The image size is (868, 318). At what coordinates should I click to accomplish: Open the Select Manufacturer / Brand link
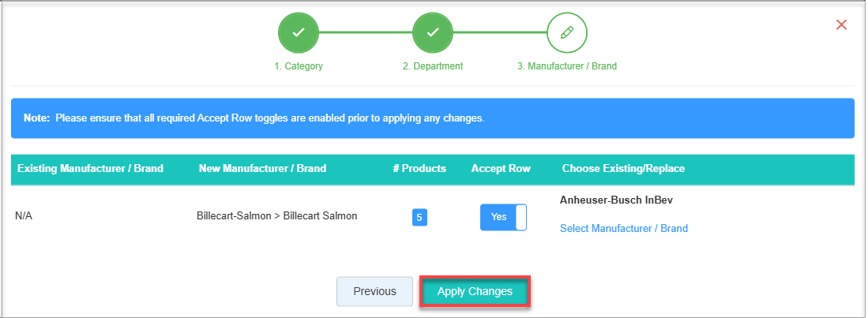pyautogui.click(x=623, y=229)
